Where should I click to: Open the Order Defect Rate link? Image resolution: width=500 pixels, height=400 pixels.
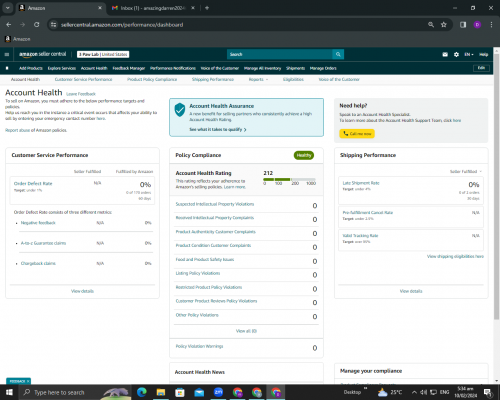[x=33, y=183]
